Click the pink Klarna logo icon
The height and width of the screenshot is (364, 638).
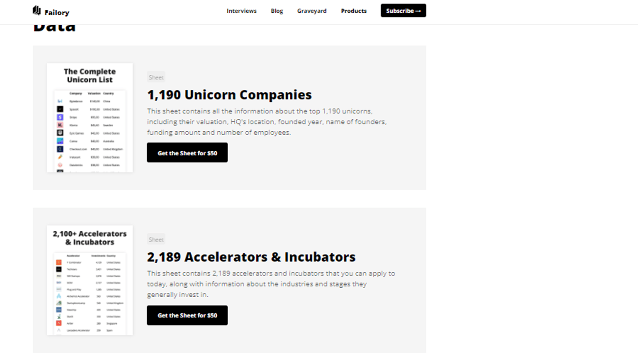pyautogui.click(x=60, y=125)
